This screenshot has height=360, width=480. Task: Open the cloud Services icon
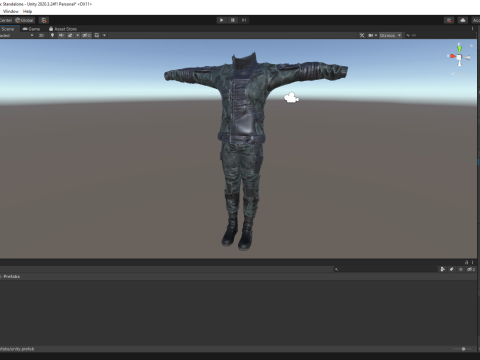[x=463, y=20]
